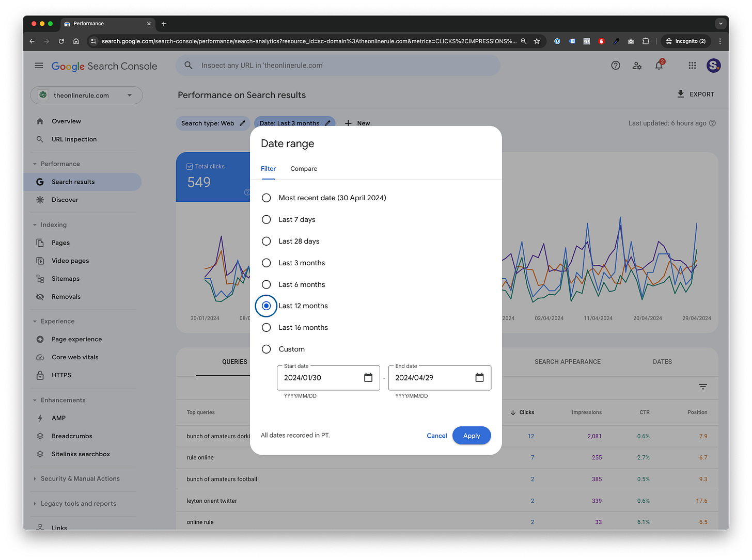Click the Page experience icon
Image resolution: width=752 pixels, height=560 pixels.
click(x=40, y=339)
